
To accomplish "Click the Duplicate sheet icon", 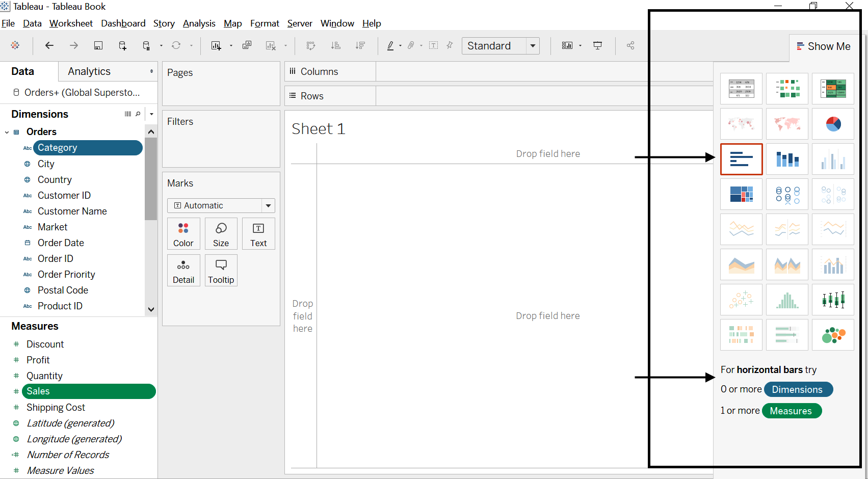I will click(x=247, y=45).
